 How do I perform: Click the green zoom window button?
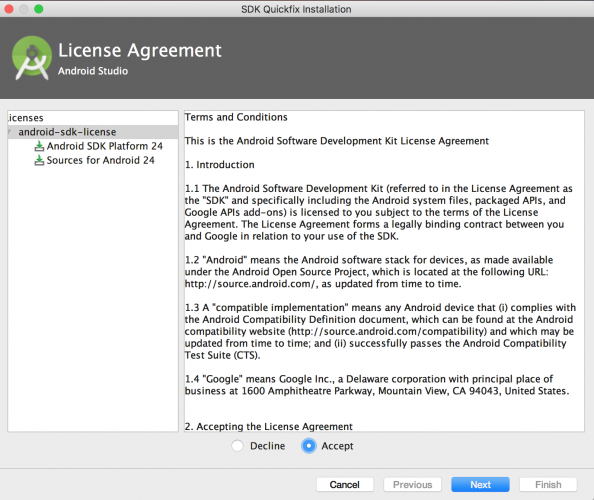point(39,9)
